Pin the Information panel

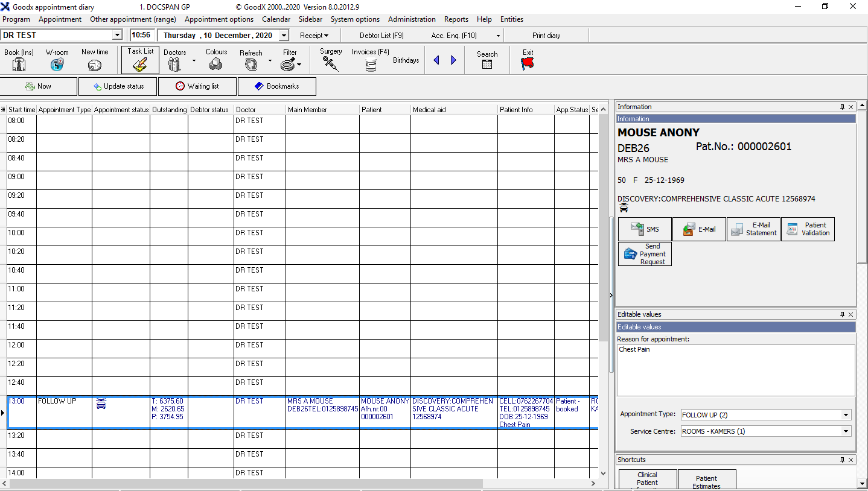click(842, 107)
